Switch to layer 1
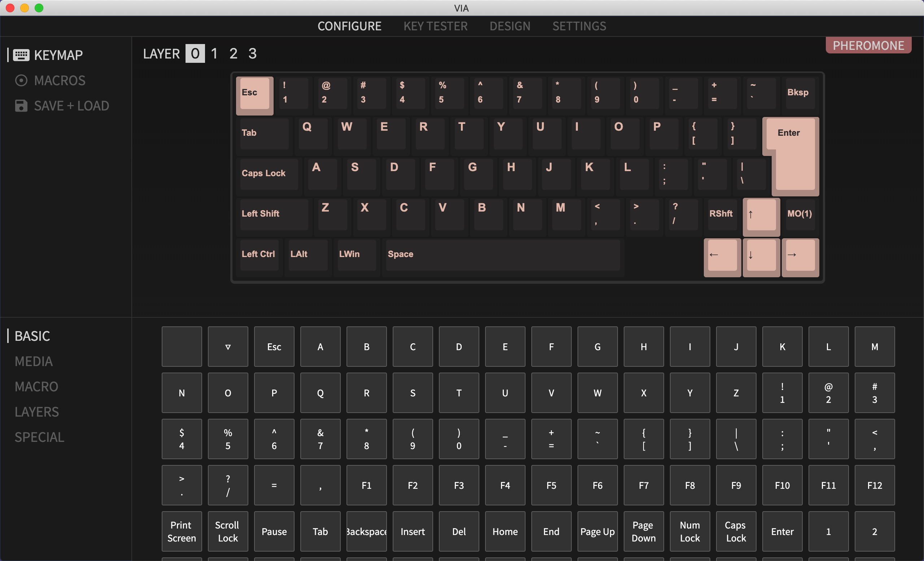Screen dimensions: 924x561 click(214, 54)
